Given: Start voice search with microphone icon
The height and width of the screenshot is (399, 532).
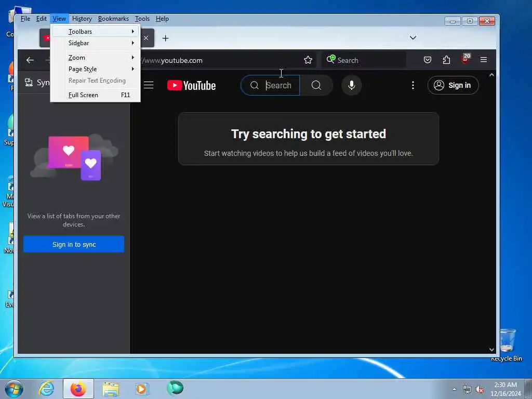Looking at the screenshot, I should [x=352, y=85].
